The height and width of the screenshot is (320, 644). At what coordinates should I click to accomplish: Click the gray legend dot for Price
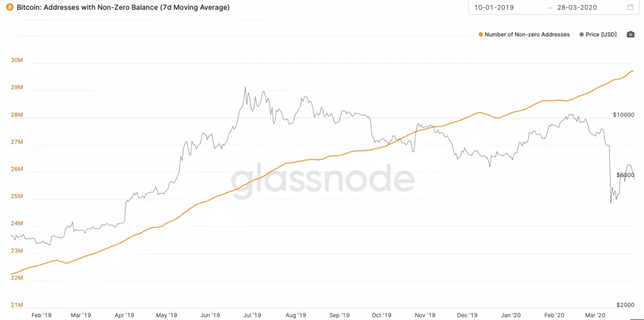pos(582,35)
